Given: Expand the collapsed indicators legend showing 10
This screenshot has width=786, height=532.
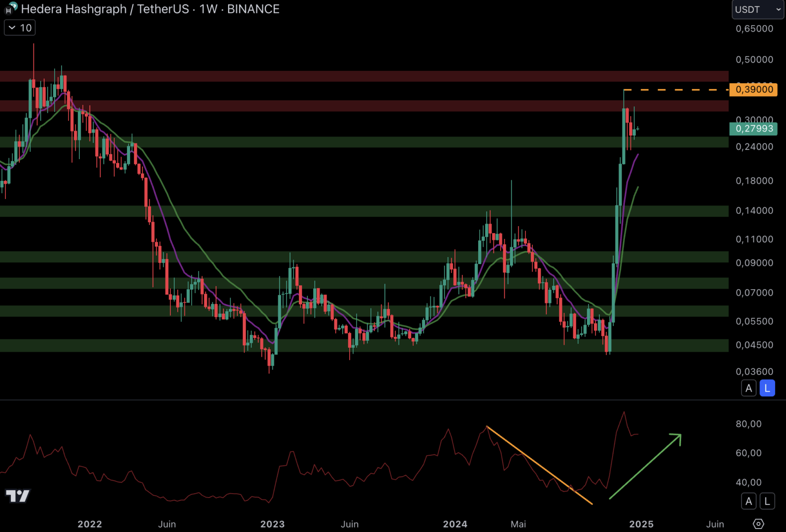Looking at the screenshot, I should point(20,28).
